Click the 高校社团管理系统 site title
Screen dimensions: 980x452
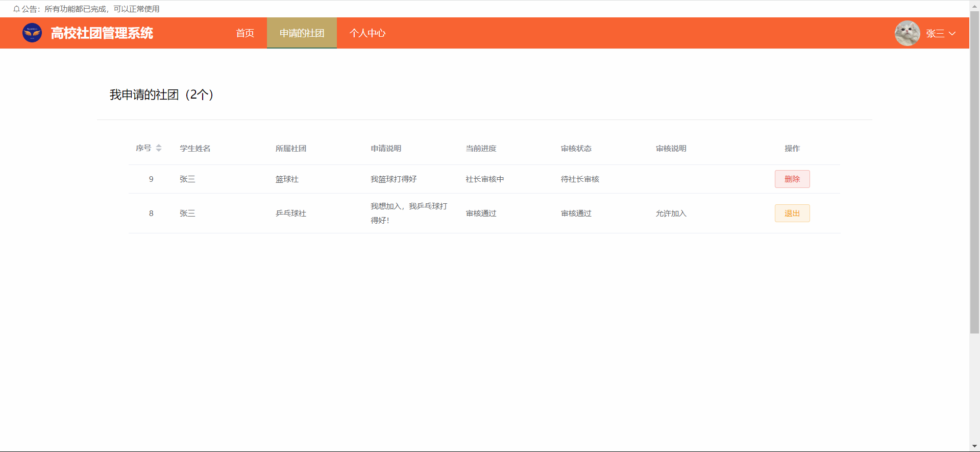tap(102, 33)
